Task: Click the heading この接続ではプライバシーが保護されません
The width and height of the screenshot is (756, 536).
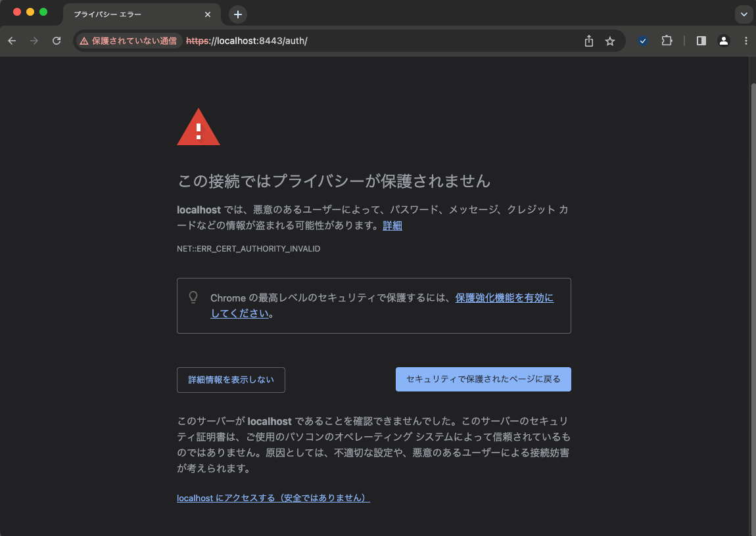Action: tap(334, 181)
